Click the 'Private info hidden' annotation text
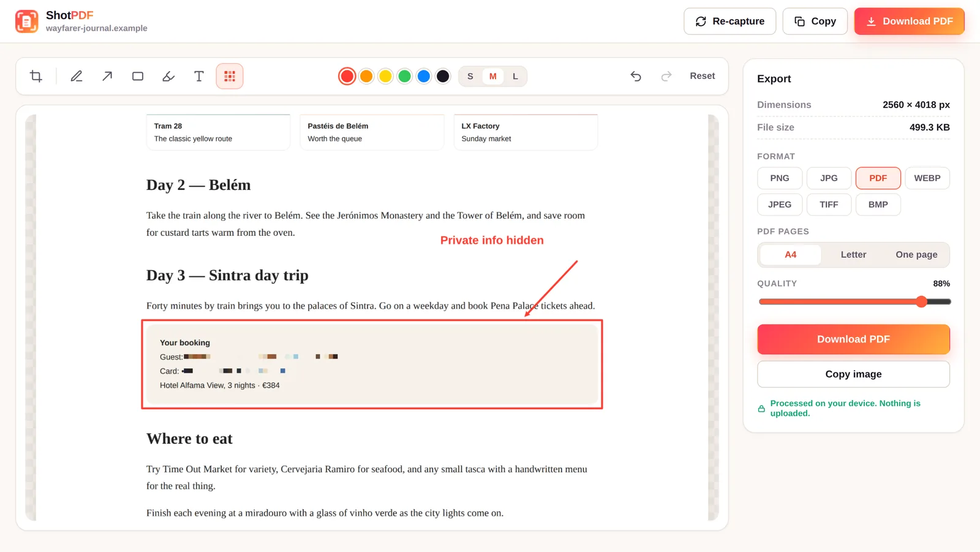 [x=492, y=240]
